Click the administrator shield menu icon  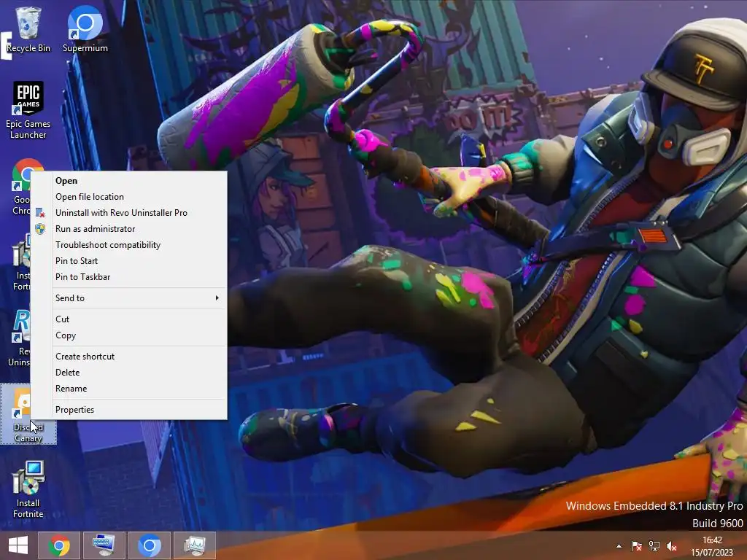pos(41,229)
